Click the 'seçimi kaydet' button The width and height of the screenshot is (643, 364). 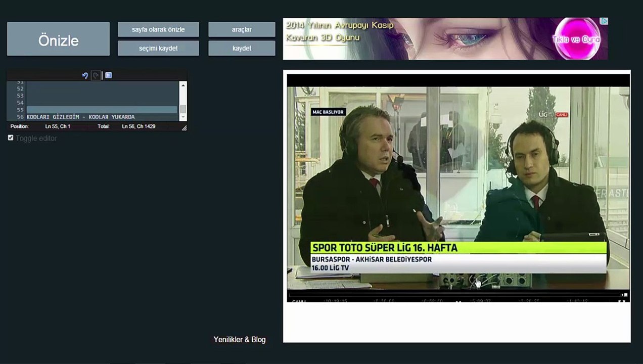pos(158,48)
